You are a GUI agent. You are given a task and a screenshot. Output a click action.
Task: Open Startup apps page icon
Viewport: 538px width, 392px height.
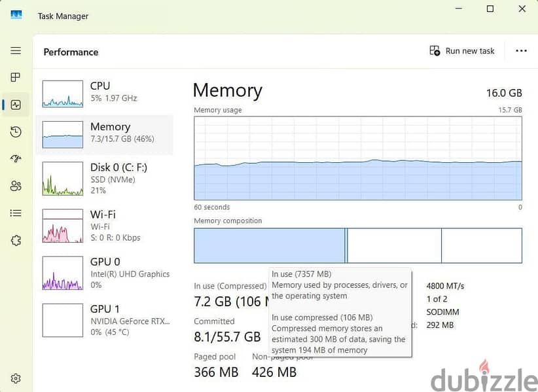pos(16,158)
